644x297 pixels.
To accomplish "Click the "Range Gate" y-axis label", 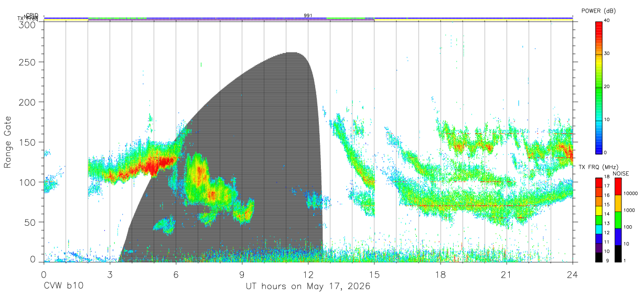I will (8, 141).
